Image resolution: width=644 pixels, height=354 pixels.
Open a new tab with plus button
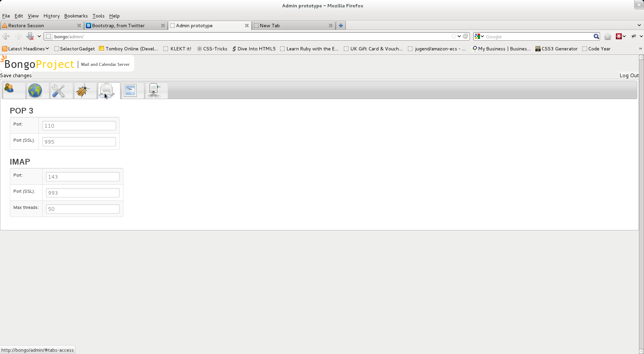pos(341,26)
